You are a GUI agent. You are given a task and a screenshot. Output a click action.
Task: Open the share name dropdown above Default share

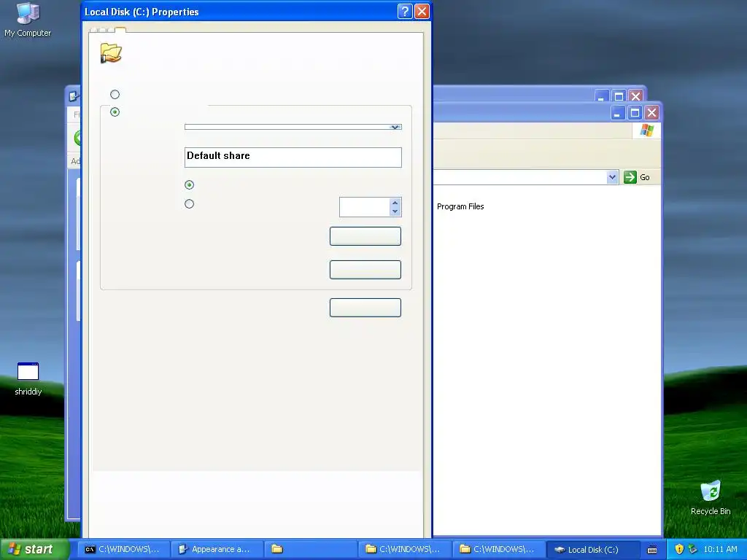click(x=395, y=127)
